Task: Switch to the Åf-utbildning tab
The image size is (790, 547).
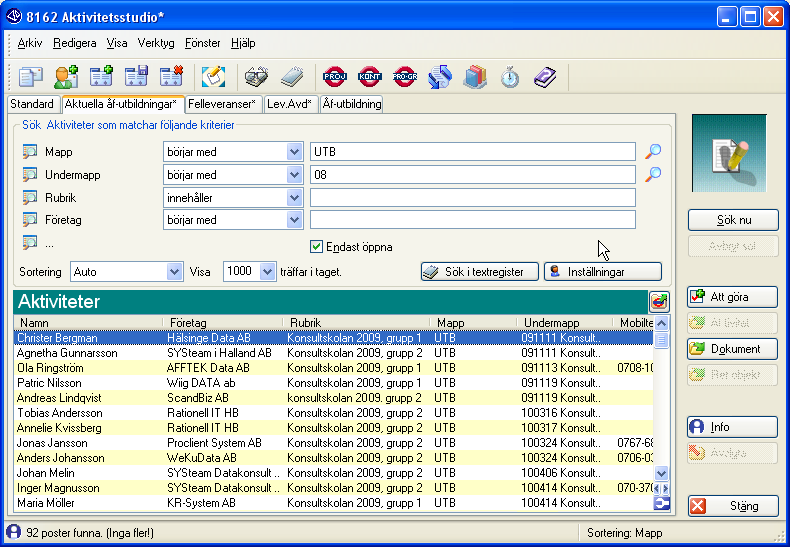Action: [352, 104]
